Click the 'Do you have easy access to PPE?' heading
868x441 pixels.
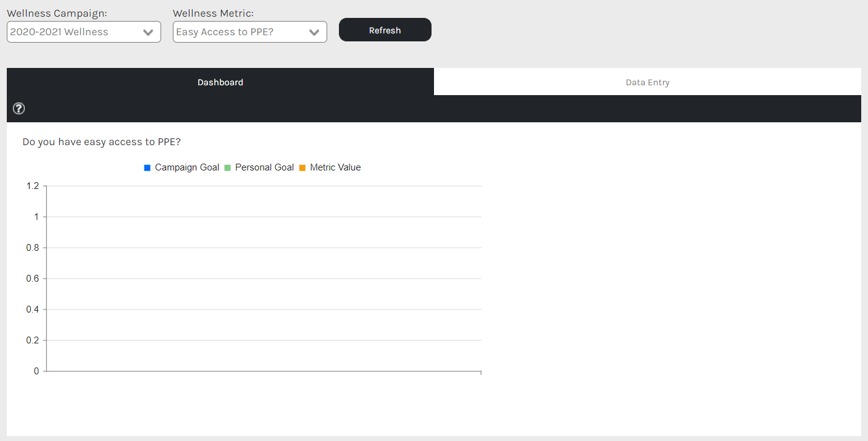[x=102, y=142]
